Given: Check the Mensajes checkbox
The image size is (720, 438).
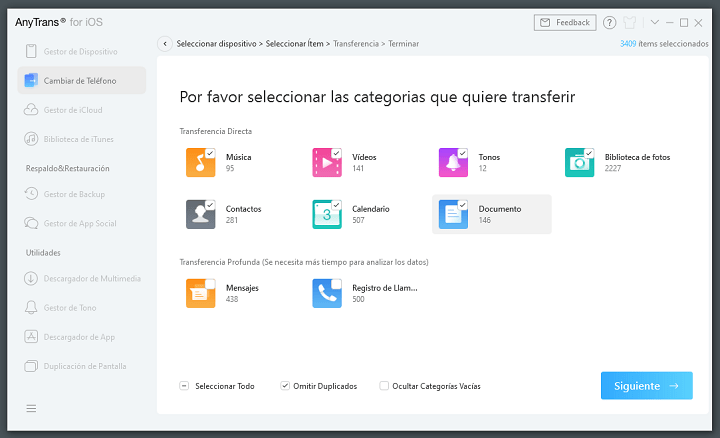Looking at the screenshot, I should [210, 284].
